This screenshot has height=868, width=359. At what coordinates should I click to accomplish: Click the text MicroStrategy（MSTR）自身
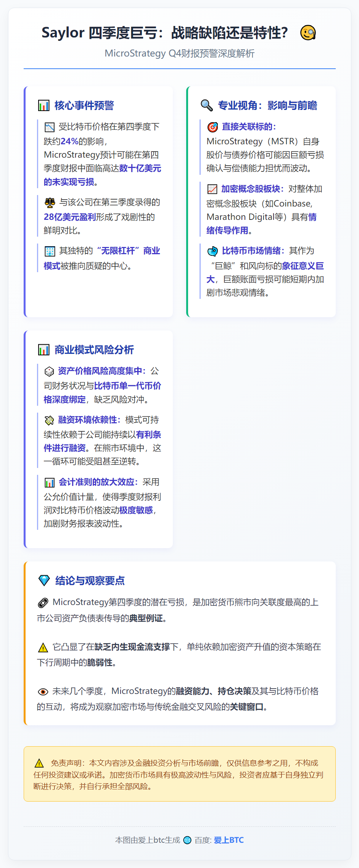tap(263, 142)
